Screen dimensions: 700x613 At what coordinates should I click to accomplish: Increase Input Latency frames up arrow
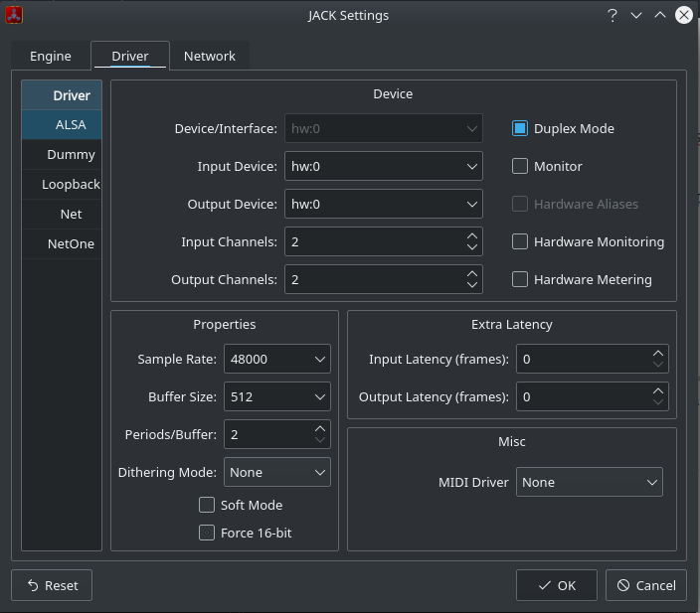click(658, 353)
